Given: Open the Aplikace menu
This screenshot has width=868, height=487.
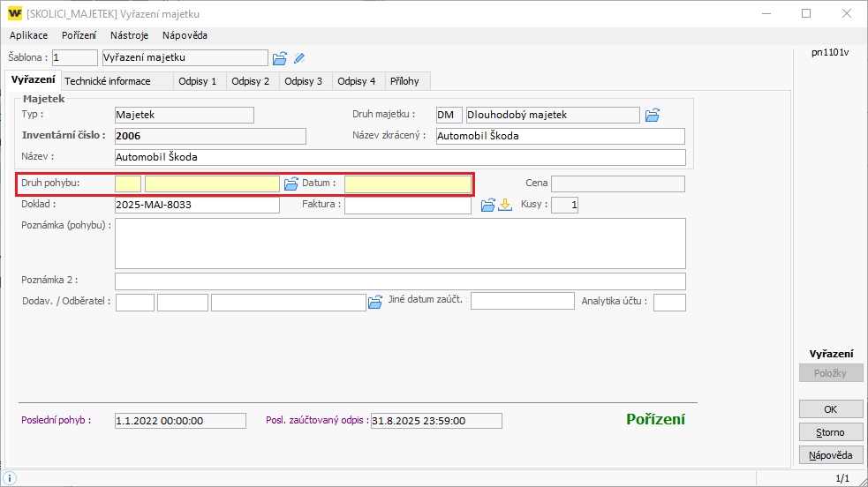Looking at the screenshot, I should 28,35.
